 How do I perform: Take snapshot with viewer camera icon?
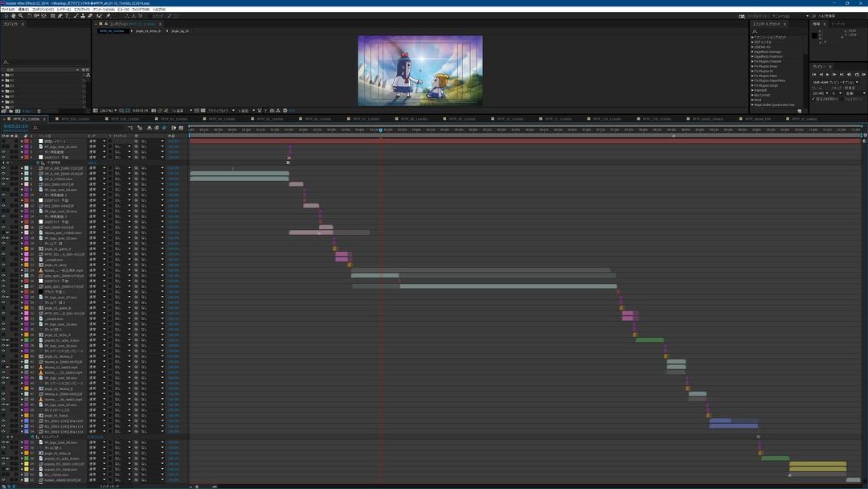pos(154,111)
